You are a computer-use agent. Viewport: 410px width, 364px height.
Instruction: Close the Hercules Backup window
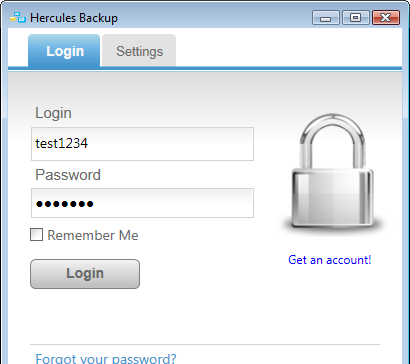pos(386,18)
